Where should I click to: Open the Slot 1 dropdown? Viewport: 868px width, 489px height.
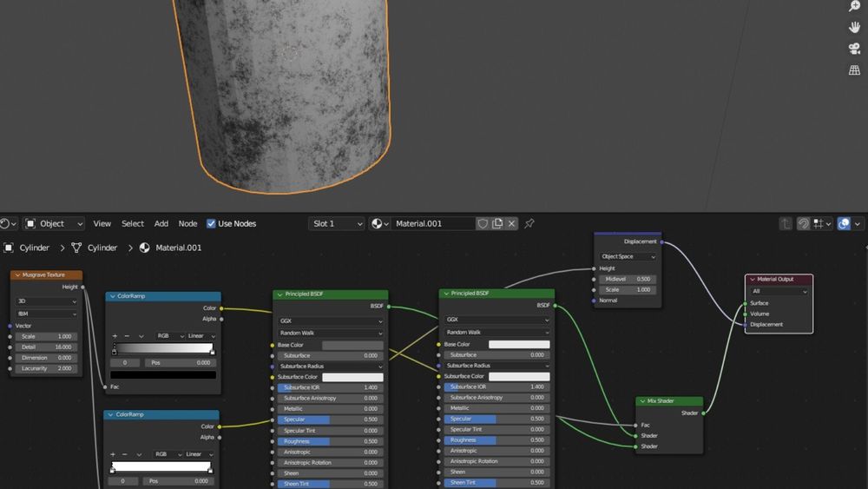336,224
